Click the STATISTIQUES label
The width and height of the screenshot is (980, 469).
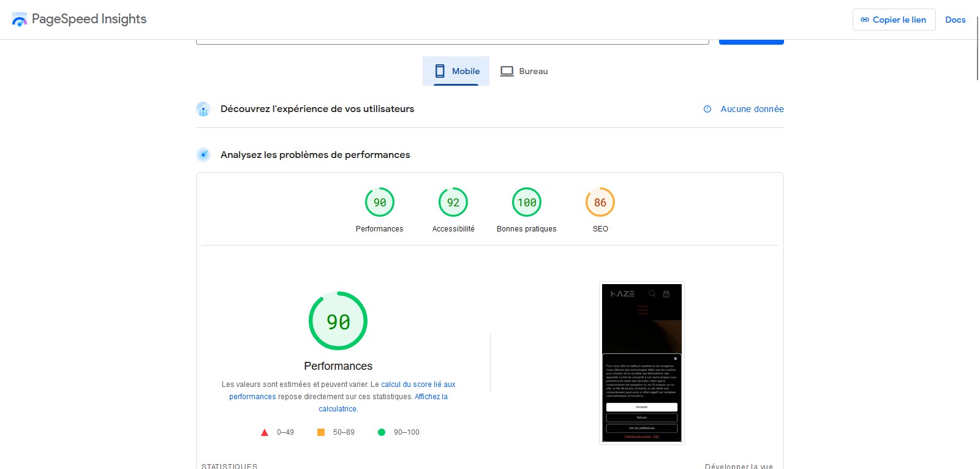click(230, 466)
